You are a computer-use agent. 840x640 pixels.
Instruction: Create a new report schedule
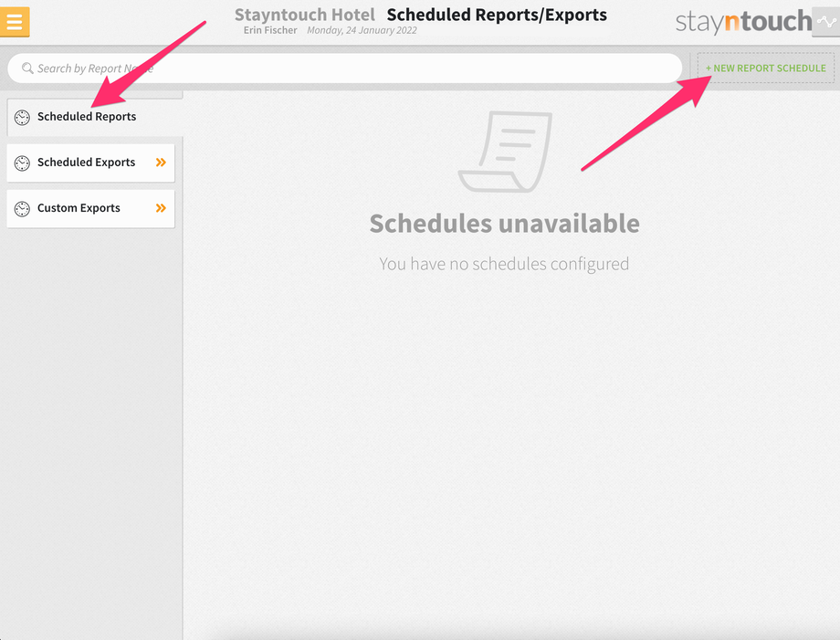click(765, 68)
